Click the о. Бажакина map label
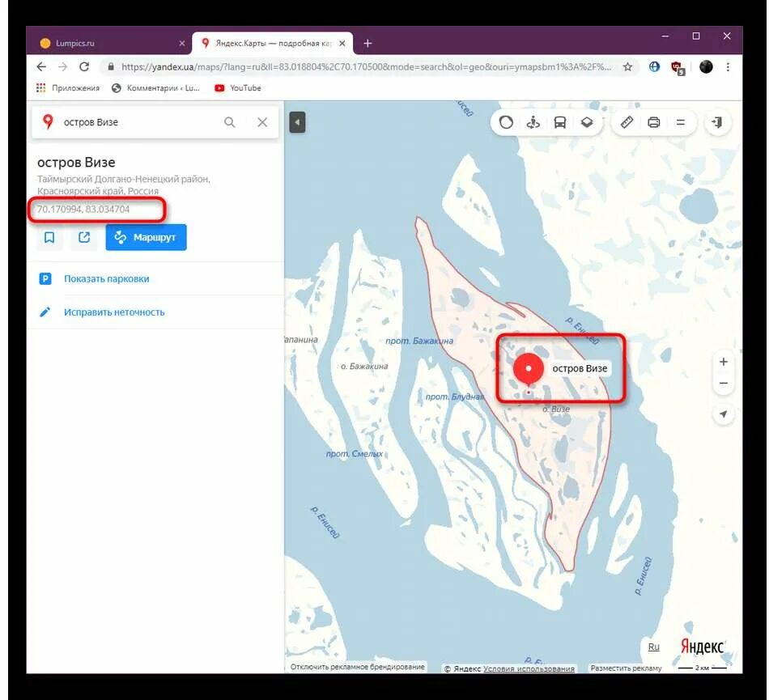The image size is (769, 700). [364, 366]
